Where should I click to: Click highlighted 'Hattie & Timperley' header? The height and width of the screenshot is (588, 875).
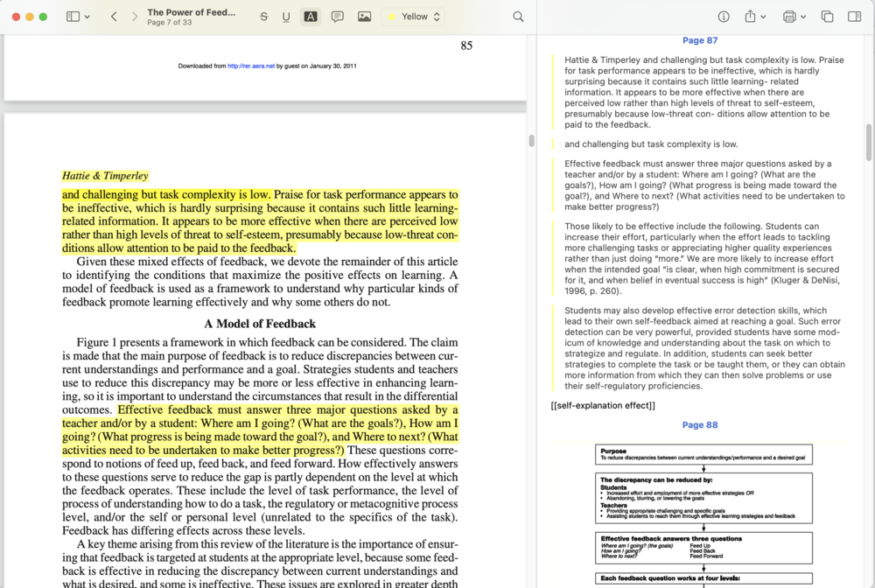[x=105, y=176]
